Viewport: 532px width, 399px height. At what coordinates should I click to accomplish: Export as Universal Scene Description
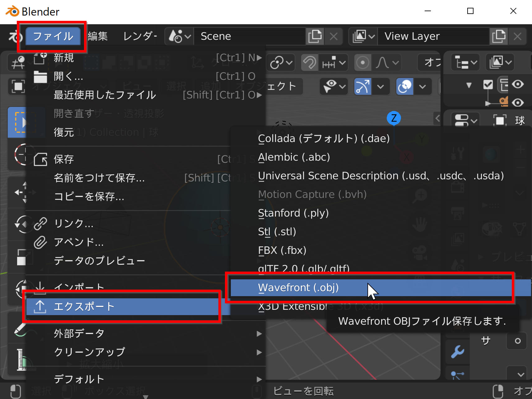click(381, 176)
